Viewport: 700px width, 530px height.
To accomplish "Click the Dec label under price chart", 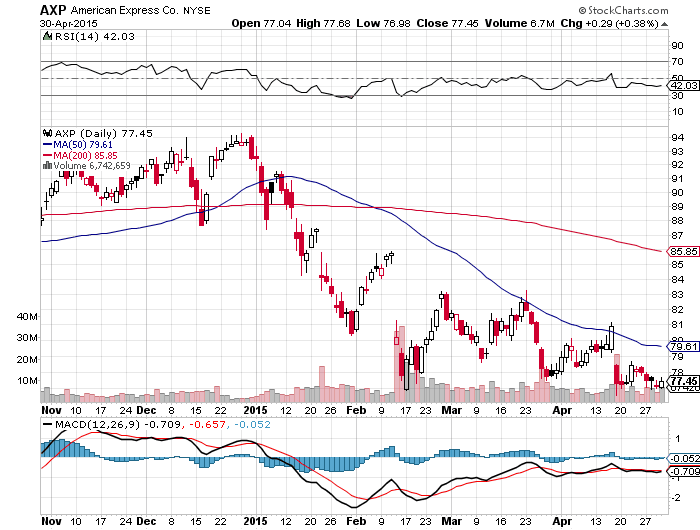I will point(146,410).
